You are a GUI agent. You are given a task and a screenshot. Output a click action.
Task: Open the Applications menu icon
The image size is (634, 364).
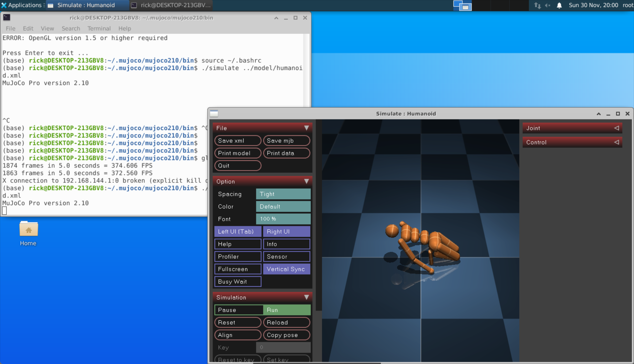pos(4,5)
